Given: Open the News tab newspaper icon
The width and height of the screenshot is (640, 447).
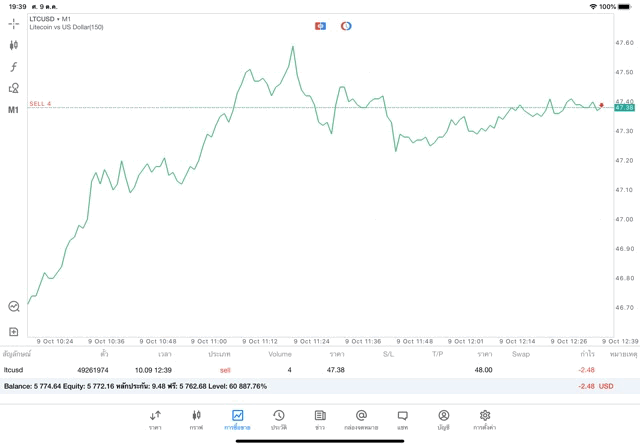Looking at the screenshot, I should point(320,420).
